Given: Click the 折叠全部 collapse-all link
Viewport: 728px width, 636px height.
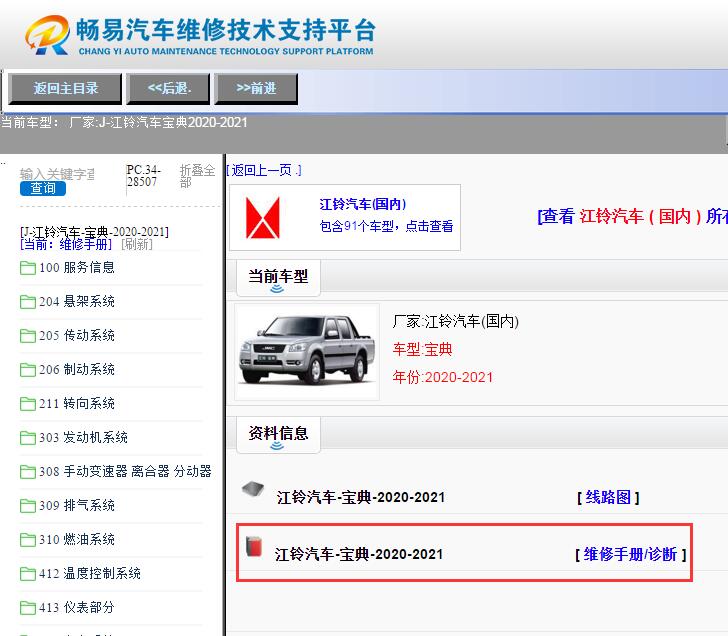Looking at the screenshot, I should 197,176.
